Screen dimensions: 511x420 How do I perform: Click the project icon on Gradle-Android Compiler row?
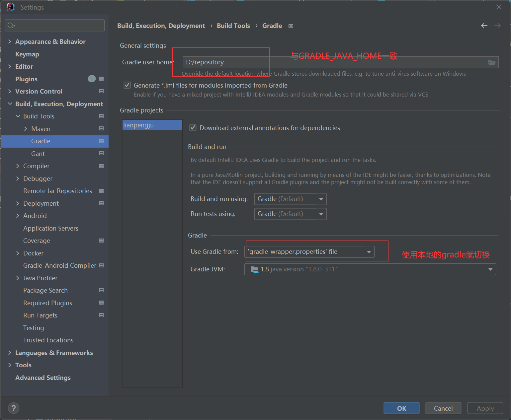coord(102,265)
